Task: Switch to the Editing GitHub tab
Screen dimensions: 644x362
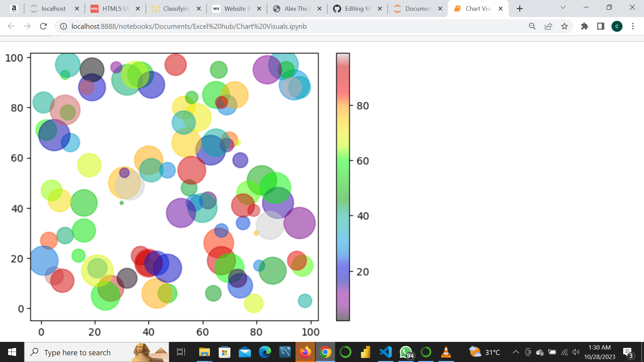Action: coord(357,9)
